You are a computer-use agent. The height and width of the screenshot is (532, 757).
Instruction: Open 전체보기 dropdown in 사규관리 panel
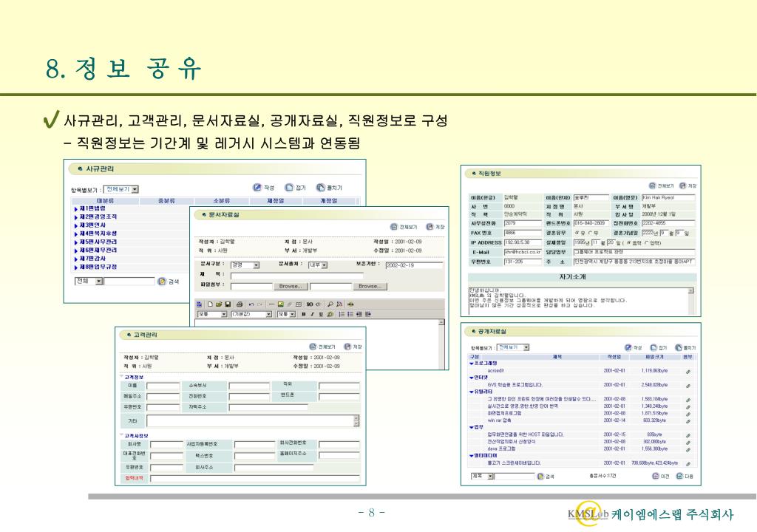pos(121,189)
